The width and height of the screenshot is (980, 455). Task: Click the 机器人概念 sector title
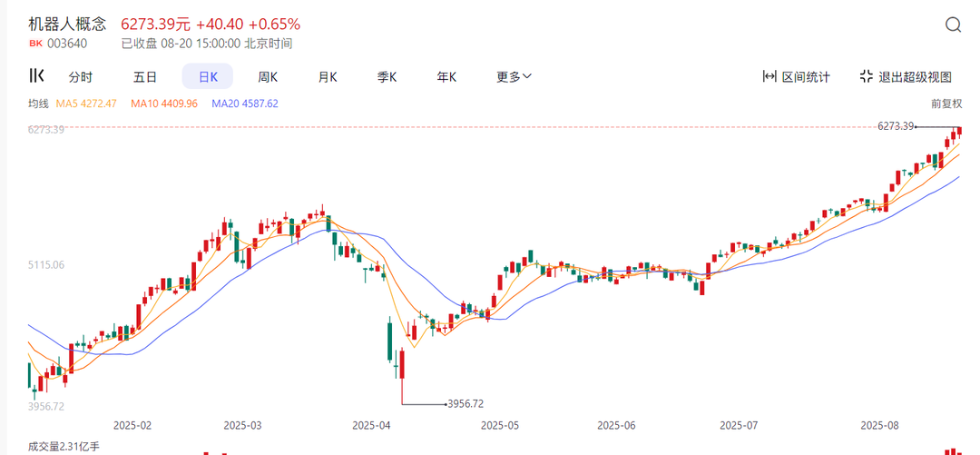(x=68, y=24)
